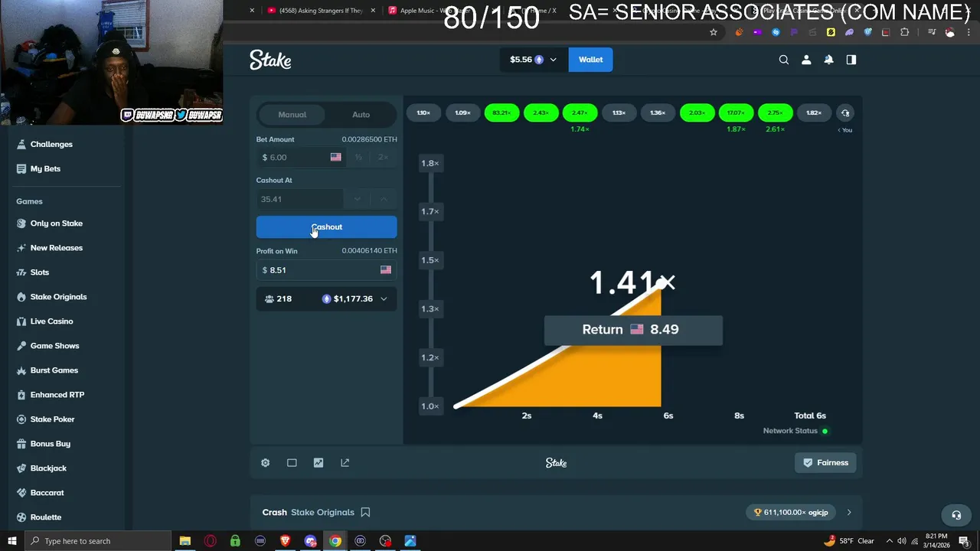Image resolution: width=980 pixels, height=551 pixels.
Task: Select the 17.07× past result pill
Action: coord(736,113)
